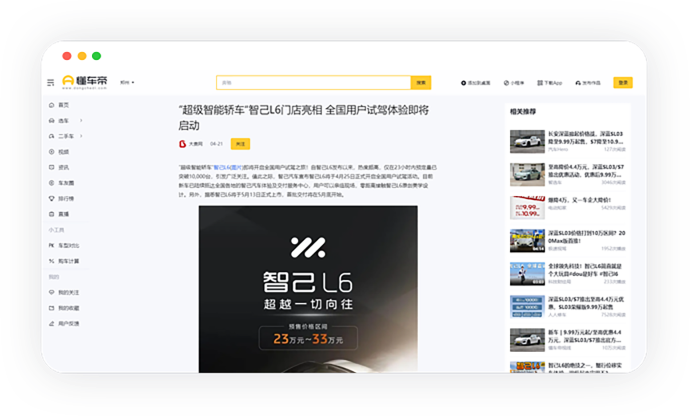Viewport: 690px width, 416px height.
Task: Click the 发布作品 publish icon in the header
Action: (x=578, y=83)
